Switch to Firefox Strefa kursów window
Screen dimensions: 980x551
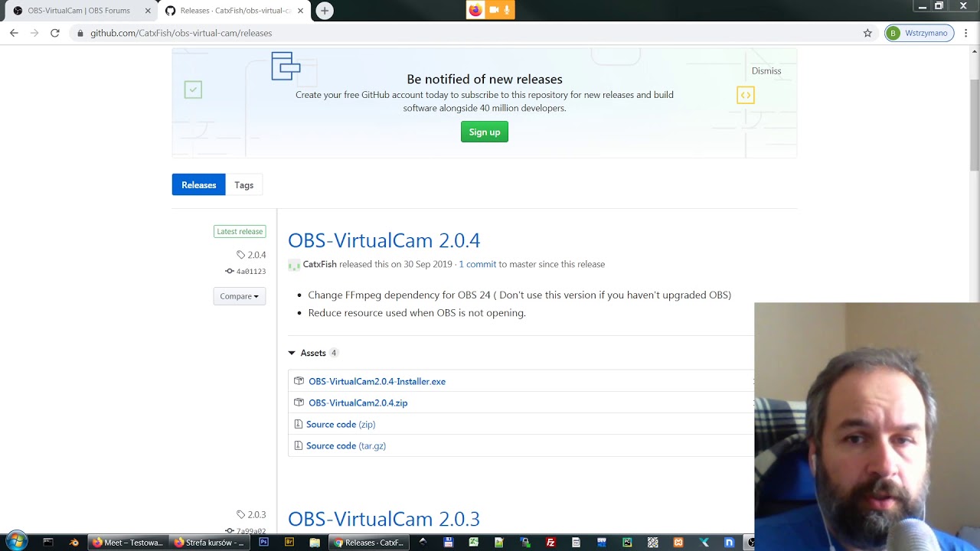pyautogui.click(x=210, y=543)
